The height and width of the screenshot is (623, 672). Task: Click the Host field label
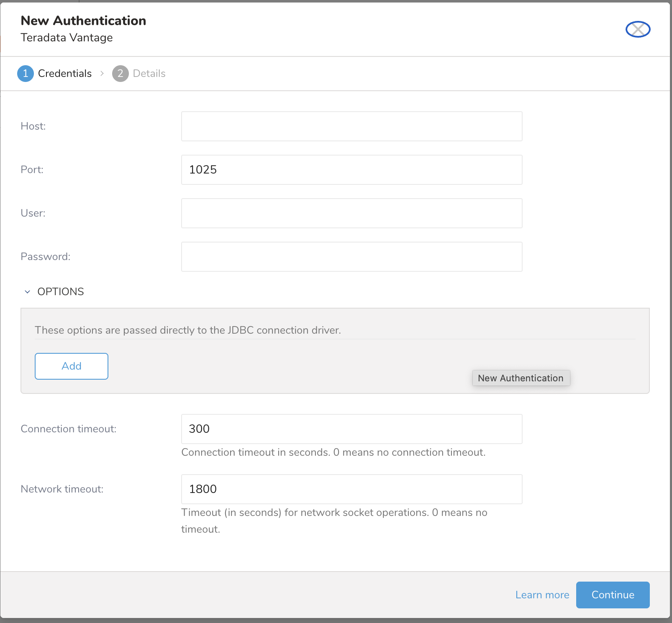pos(33,126)
